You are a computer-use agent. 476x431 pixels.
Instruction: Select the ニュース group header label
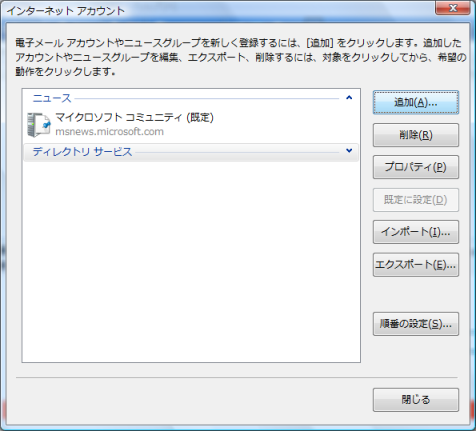[52, 98]
